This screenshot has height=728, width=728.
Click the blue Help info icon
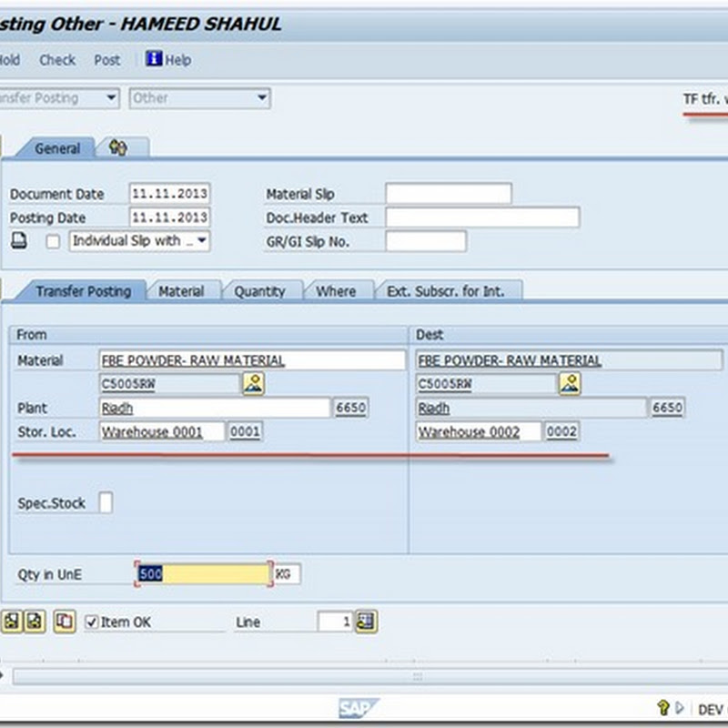coord(154,59)
